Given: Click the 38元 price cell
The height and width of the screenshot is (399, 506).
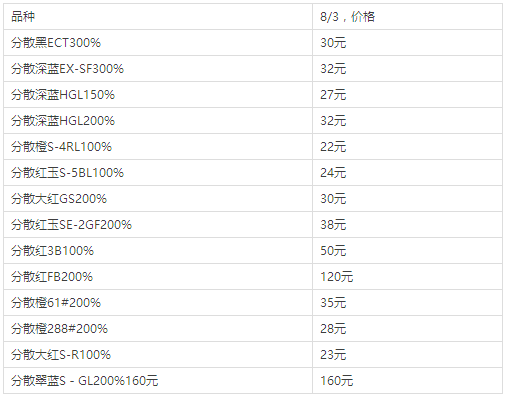Looking at the screenshot, I should tap(407, 225).
